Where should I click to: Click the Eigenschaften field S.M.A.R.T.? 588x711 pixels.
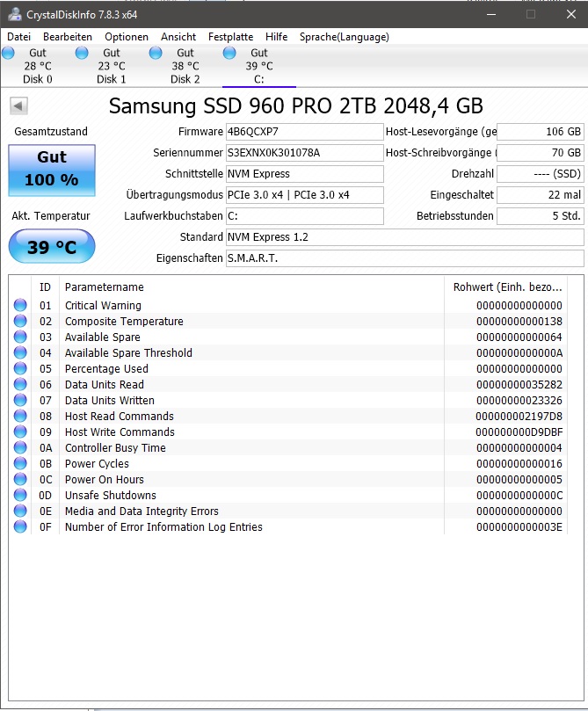405,258
